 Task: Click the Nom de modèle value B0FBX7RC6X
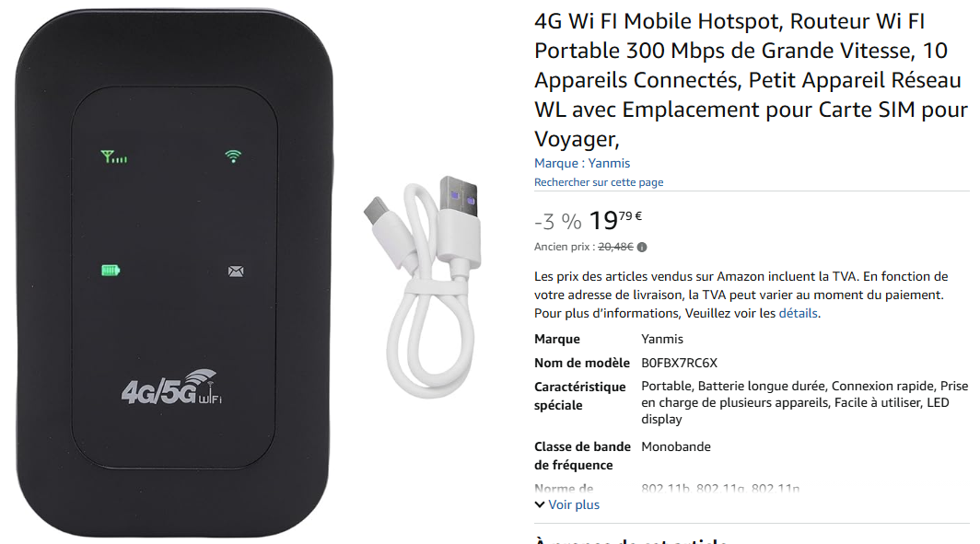pyautogui.click(x=679, y=363)
